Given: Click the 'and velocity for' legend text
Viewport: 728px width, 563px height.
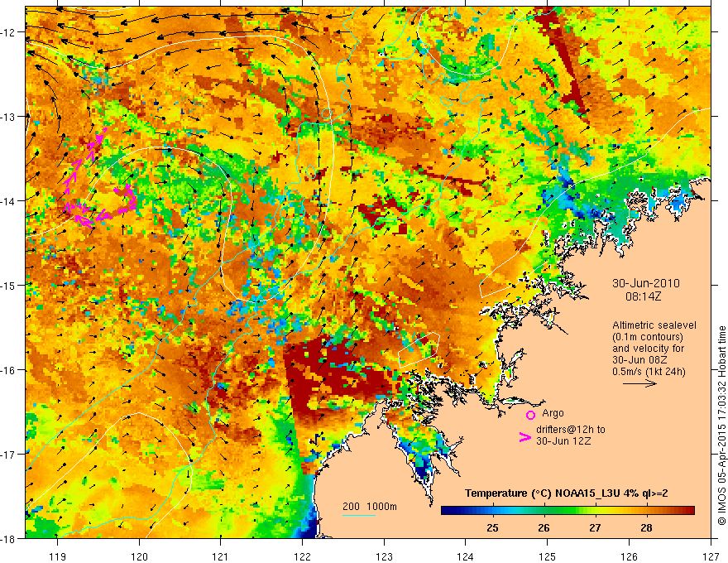Looking at the screenshot, I should click(x=648, y=349).
